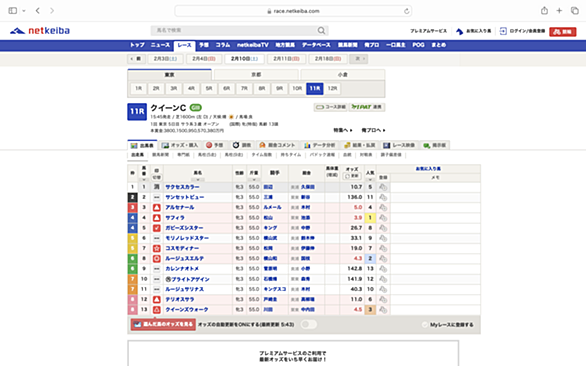
Task: Add horse 1 サクセスカラー to favorites icon
Action: pyautogui.click(x=383, y=187)
